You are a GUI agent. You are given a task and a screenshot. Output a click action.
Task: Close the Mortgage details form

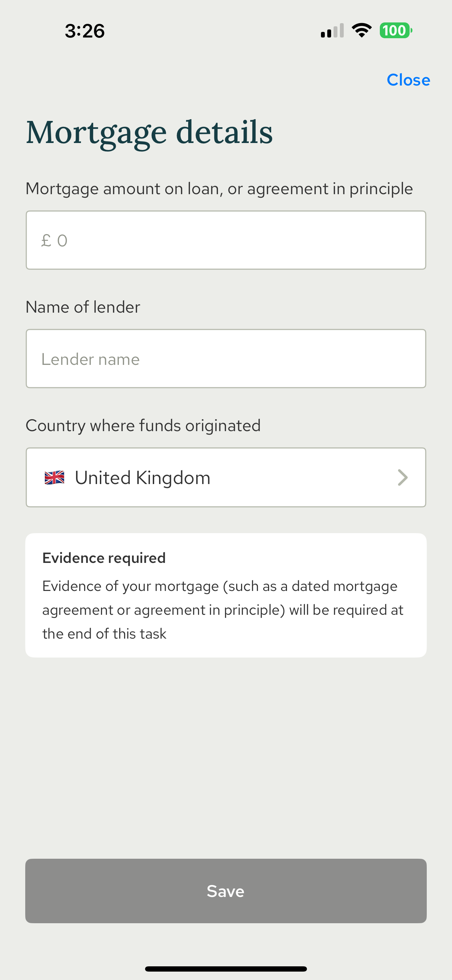(408, 80)
